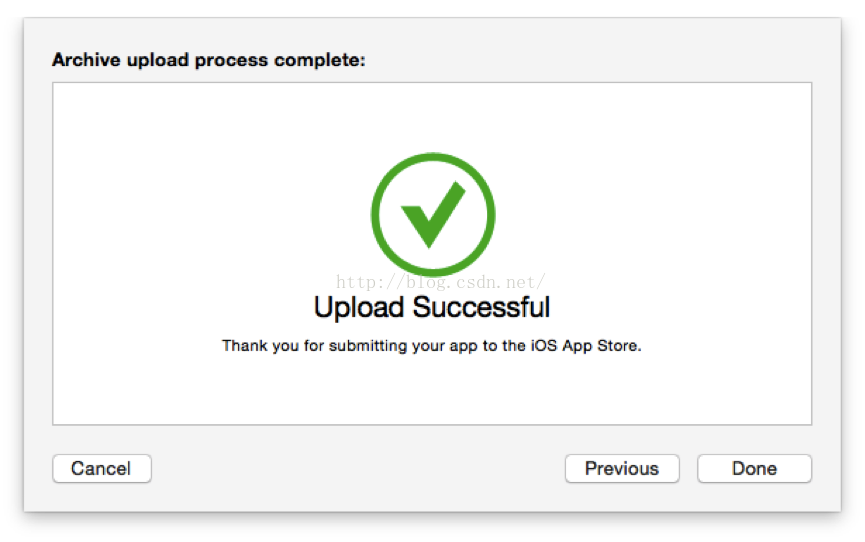Click the word "Upload" in the heading
Image resolution: width=865 pixels, height=542 pixels.
pyautogui.click(x=360, y=306)
